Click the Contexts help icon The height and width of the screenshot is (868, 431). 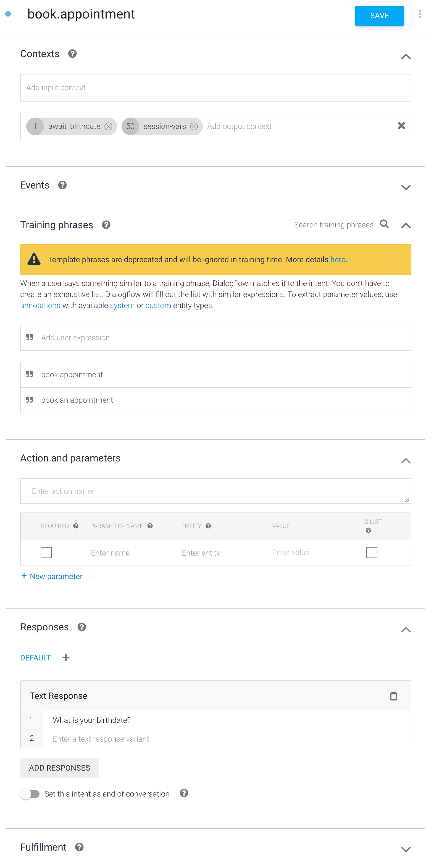click(x=72, y=54)
